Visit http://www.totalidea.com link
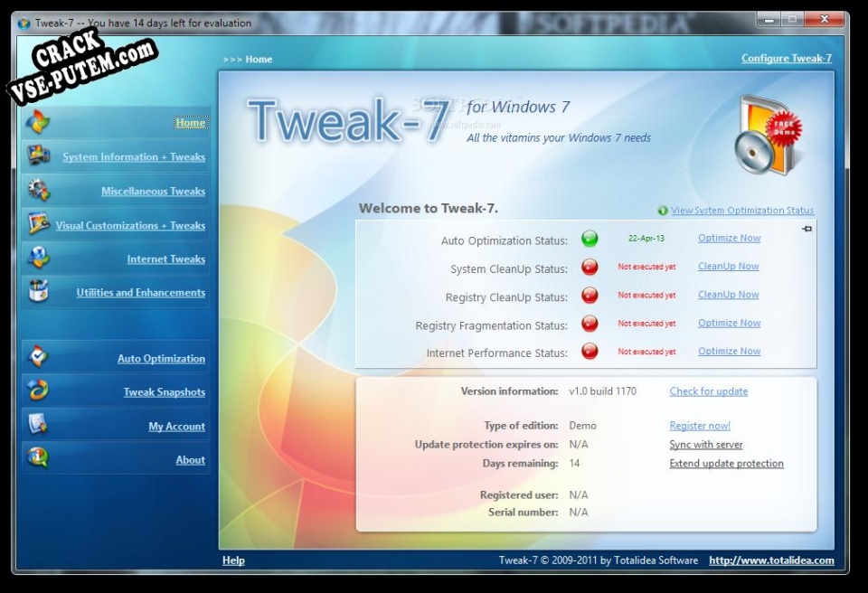This screenshot has height=593, width=868. [771, 560]
